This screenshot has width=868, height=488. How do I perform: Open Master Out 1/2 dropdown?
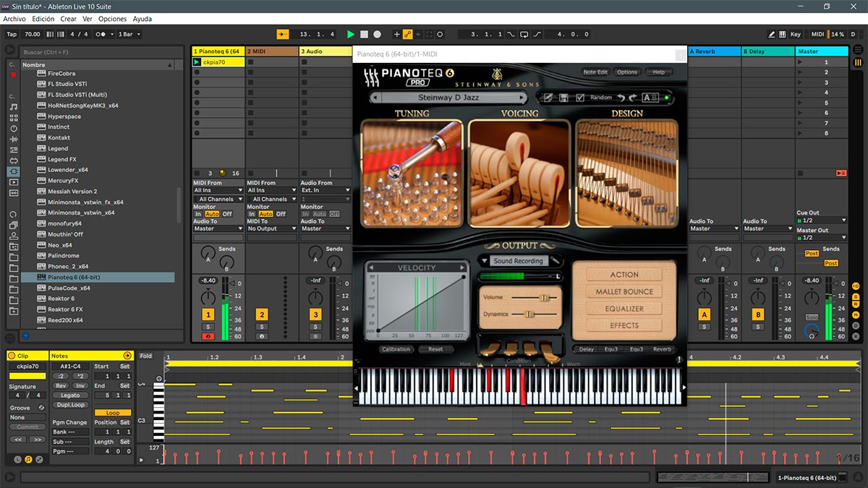[x=822, y=237]
